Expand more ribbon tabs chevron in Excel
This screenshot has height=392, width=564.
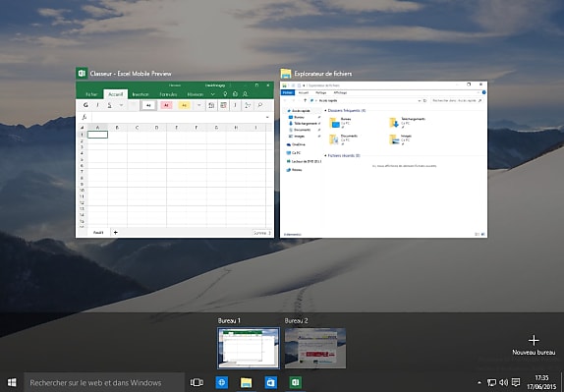[212, 94]
